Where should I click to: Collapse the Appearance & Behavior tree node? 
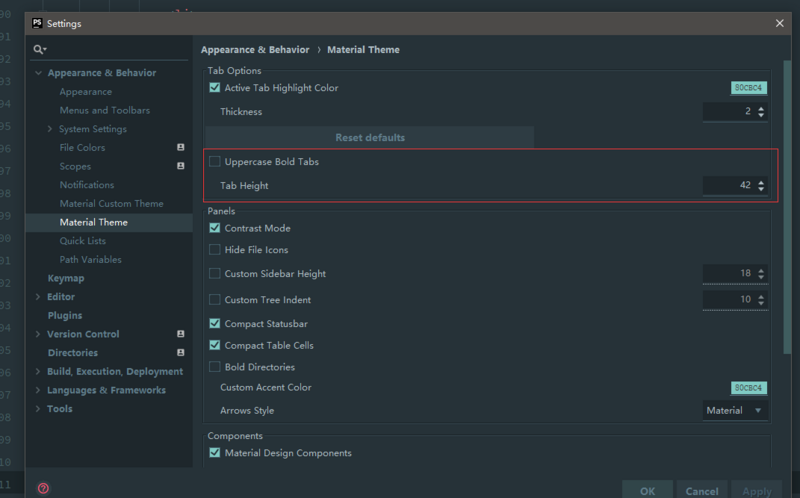click(x=38, y=73)
